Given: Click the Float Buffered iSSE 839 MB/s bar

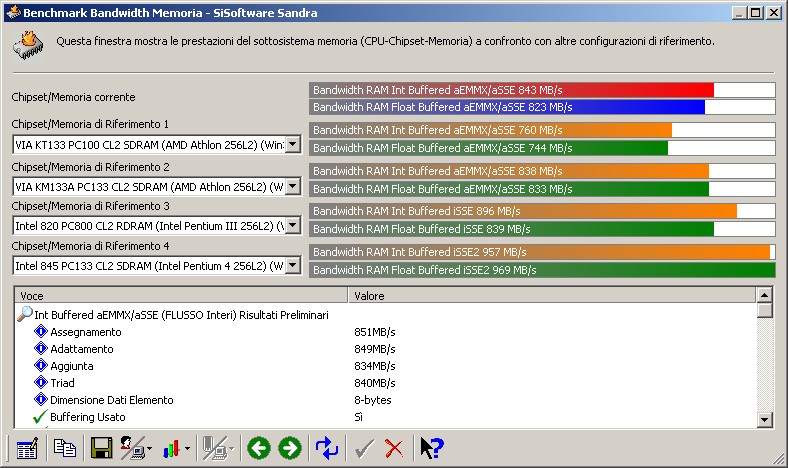Looking at the screenshot, I should pos(542,229).
